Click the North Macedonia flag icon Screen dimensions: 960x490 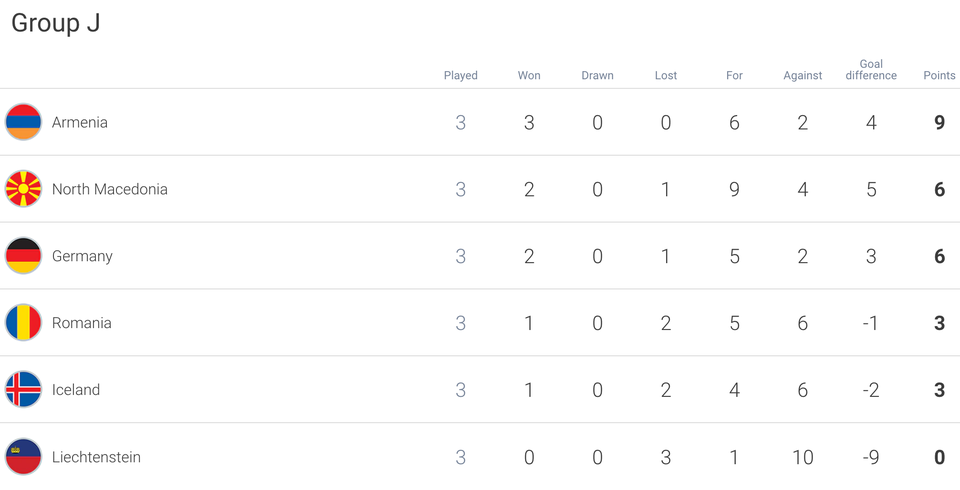point(23,189)
